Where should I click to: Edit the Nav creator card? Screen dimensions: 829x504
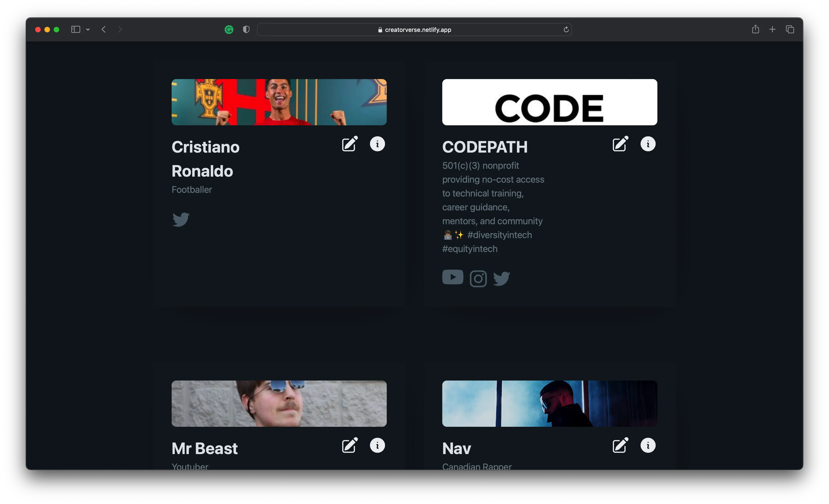[620, 446]
